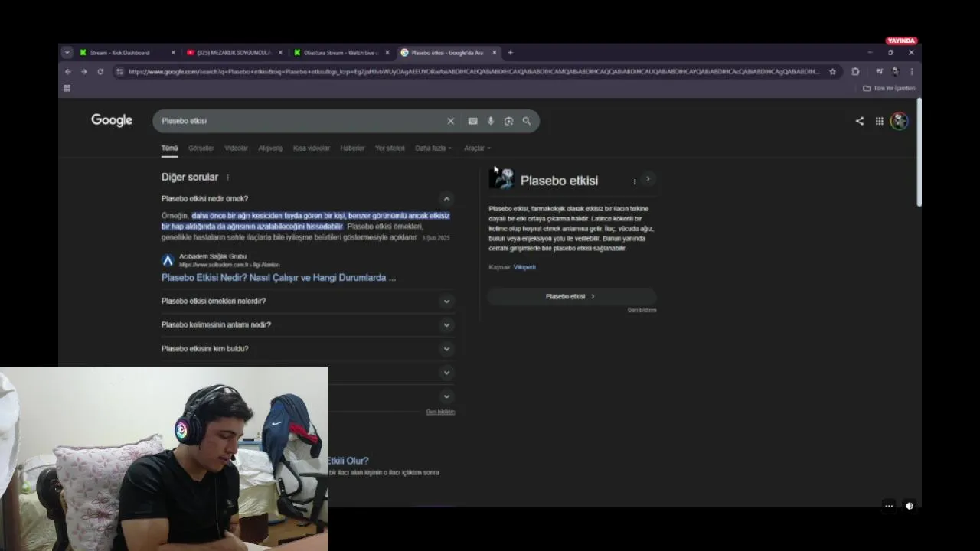The width and height of the screenshot is (980, 551).
Task: Select the Kısa videolar results tab
Action: (x=312, y=148)
